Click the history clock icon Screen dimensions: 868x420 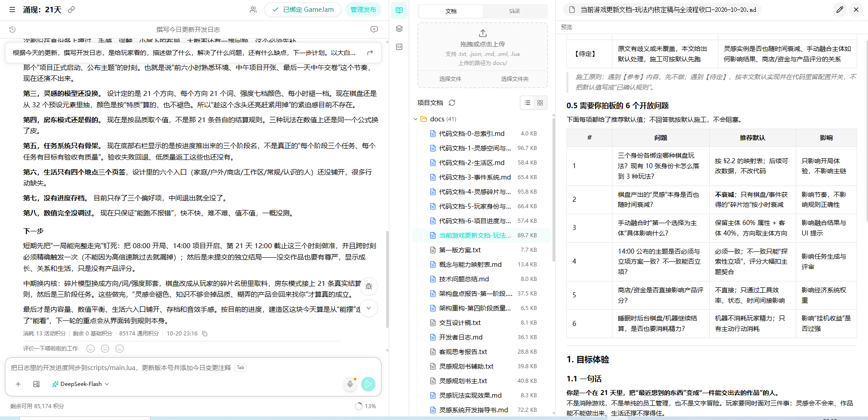click(12, 30)
